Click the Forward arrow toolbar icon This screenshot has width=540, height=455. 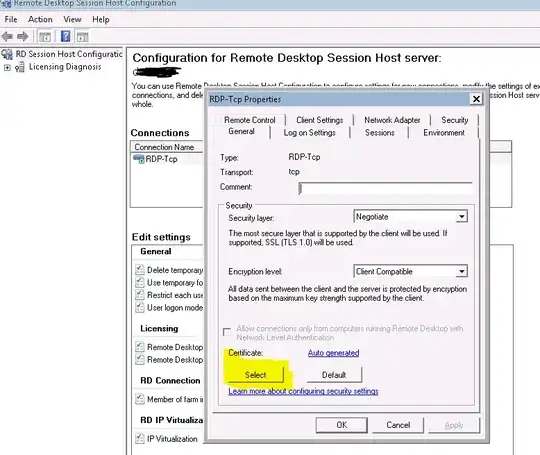(x=23, y=36)
